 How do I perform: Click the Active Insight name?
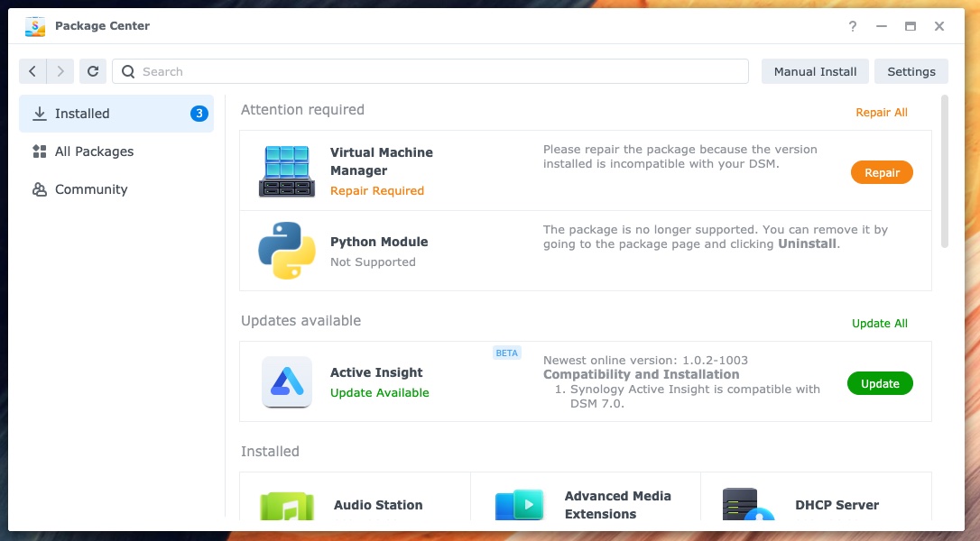pyautogui.click(x=376, y=372)
